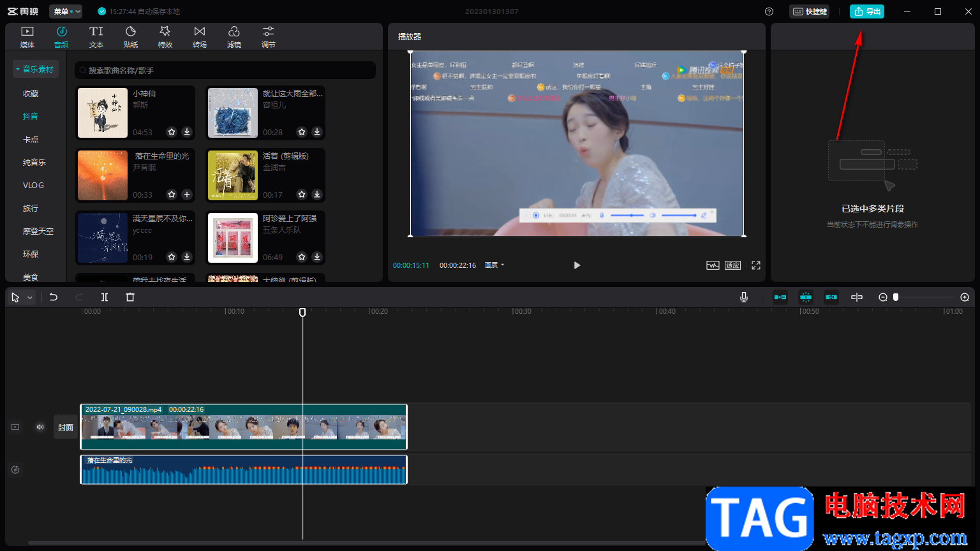Click the 导出 export button
Image resolution: width=980 pixels, height=551 pixels.
point(867,11)
